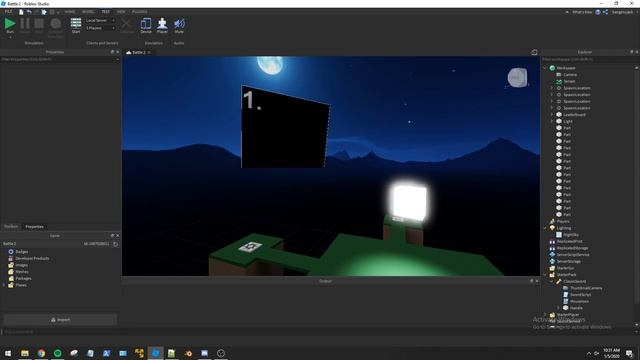Switch to the Properties panel tab
Screen dimensions: 640x360
34,227
